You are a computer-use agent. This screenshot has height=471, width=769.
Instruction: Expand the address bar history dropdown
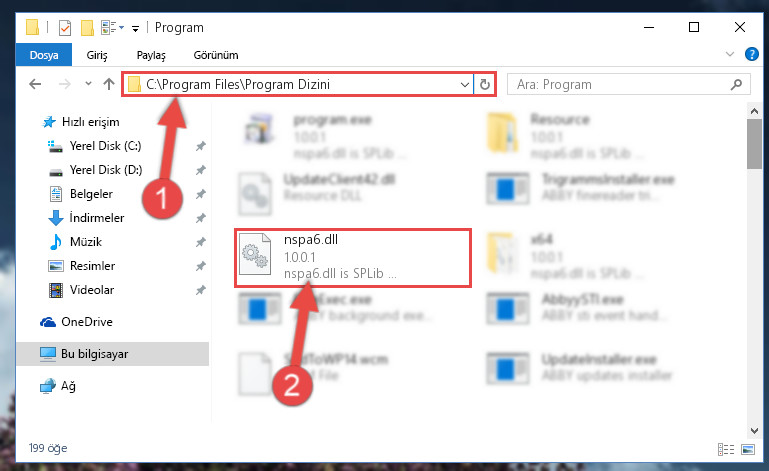[x=465, y=84]
